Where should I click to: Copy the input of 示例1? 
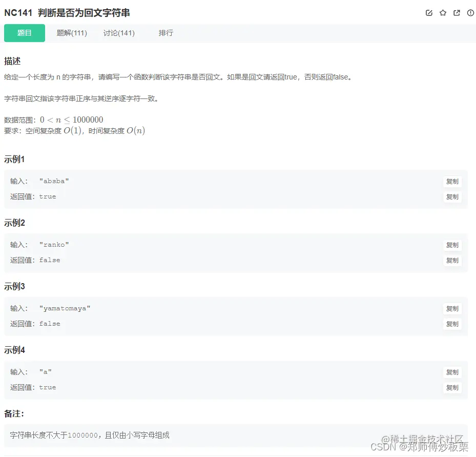pyautogui.click(x=452, y=181)
